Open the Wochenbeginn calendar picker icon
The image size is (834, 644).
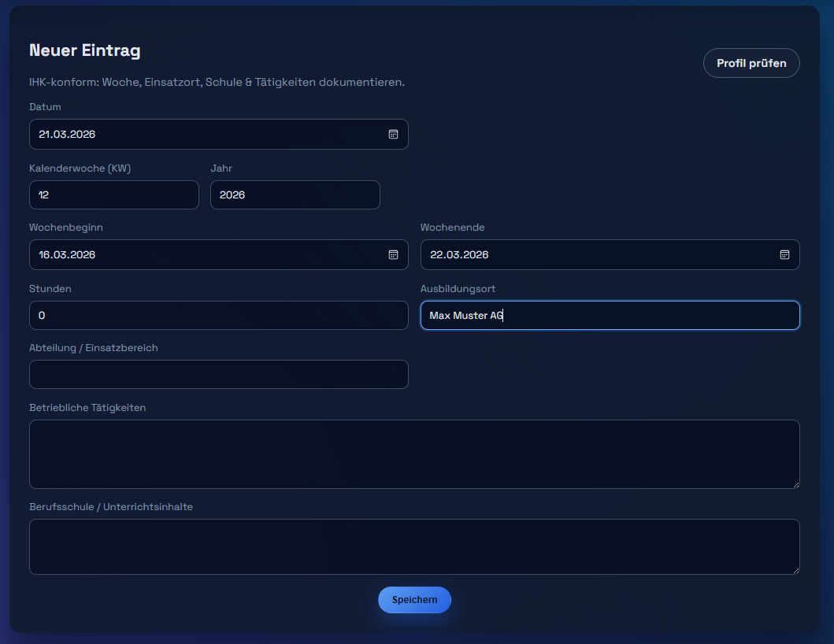tap(393, 255)
